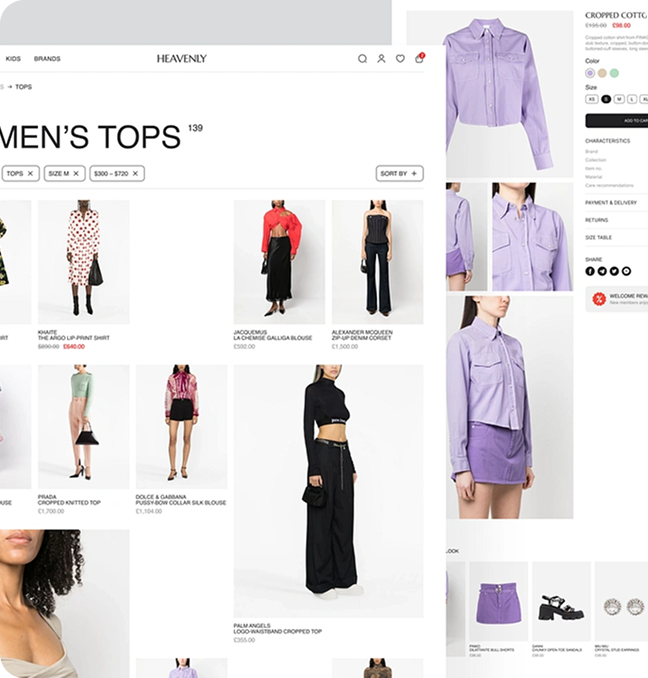Open the wishlist heart icon
Image resolution: width=648 pixels, height=678 pixels.
coord(400,59)
